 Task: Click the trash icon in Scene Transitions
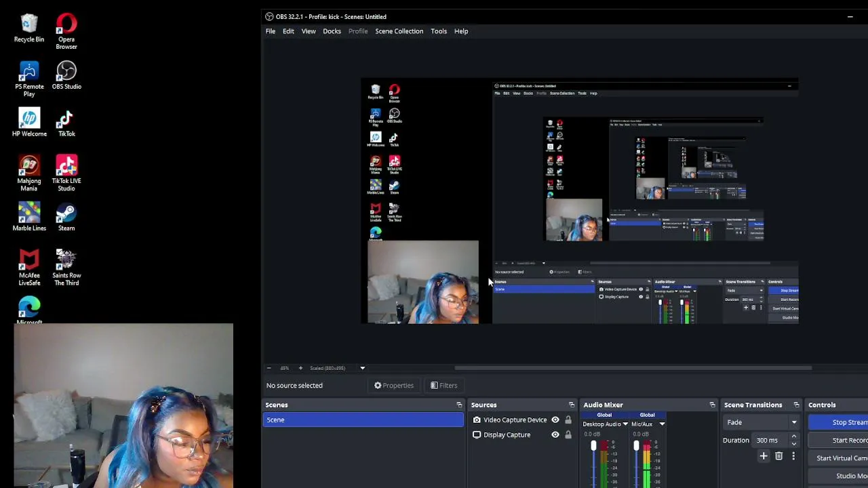(x=778, y=456)
